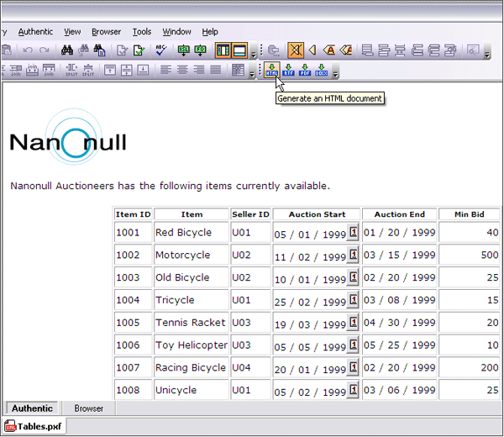
Task: Switch to the Browser view tab
Action: tap(88, 408)
